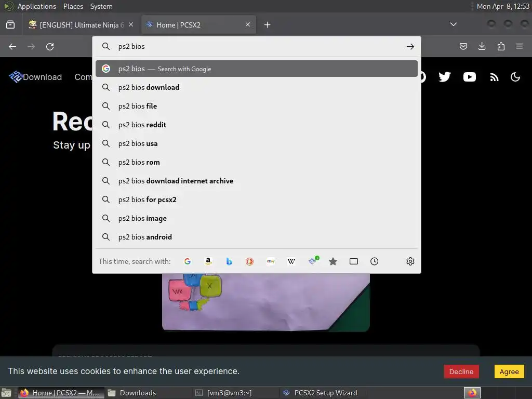
Task: Pick 'ps2 bios download internet archive'
Action: [257, 181]
